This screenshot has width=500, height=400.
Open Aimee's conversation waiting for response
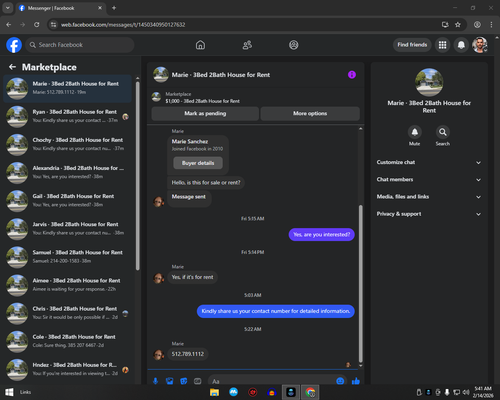[x=68, y=285]
